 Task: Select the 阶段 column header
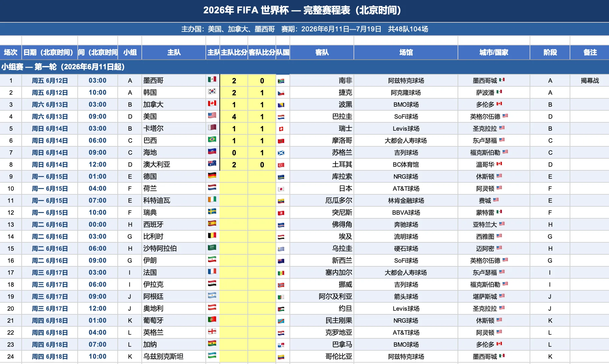click(x=550, y=52)
